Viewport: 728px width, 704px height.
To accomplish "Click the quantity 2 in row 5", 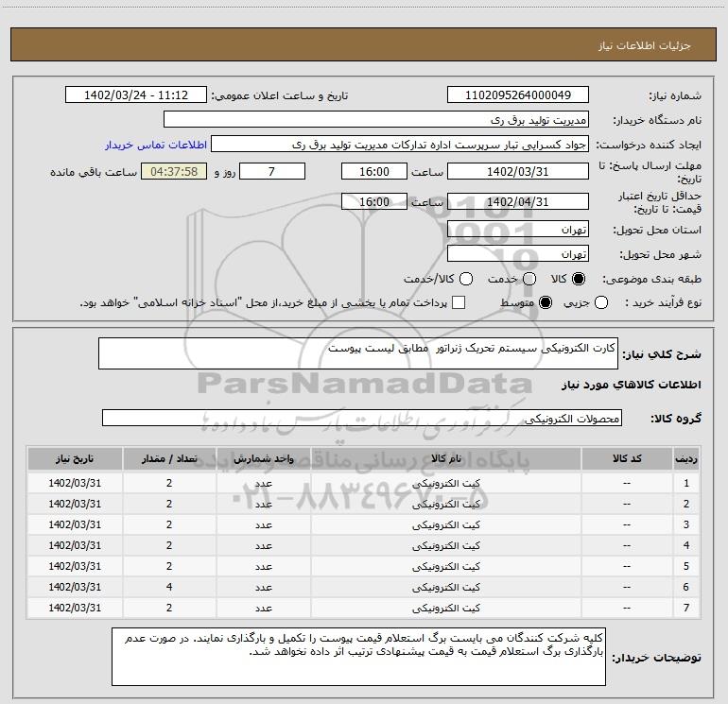I will (x=169, y=566).
